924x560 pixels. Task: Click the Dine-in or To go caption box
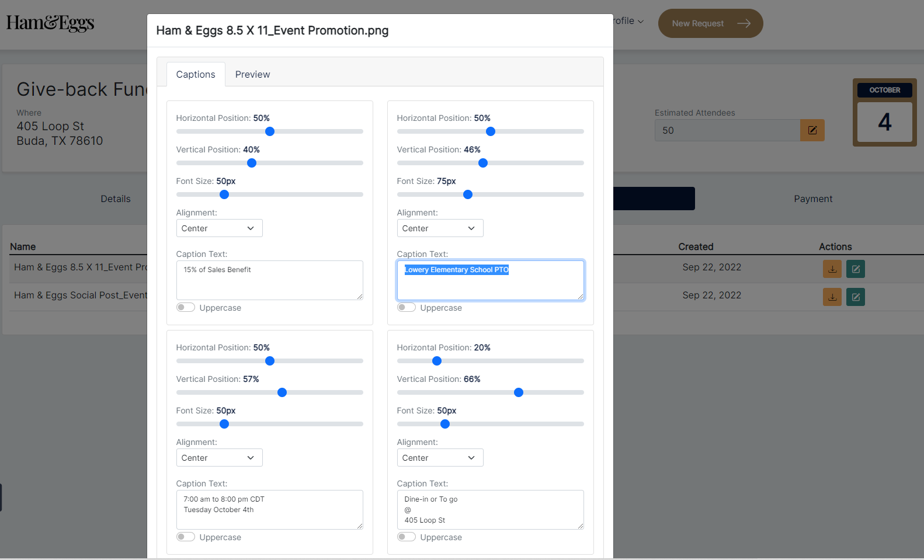coord(491,510)
